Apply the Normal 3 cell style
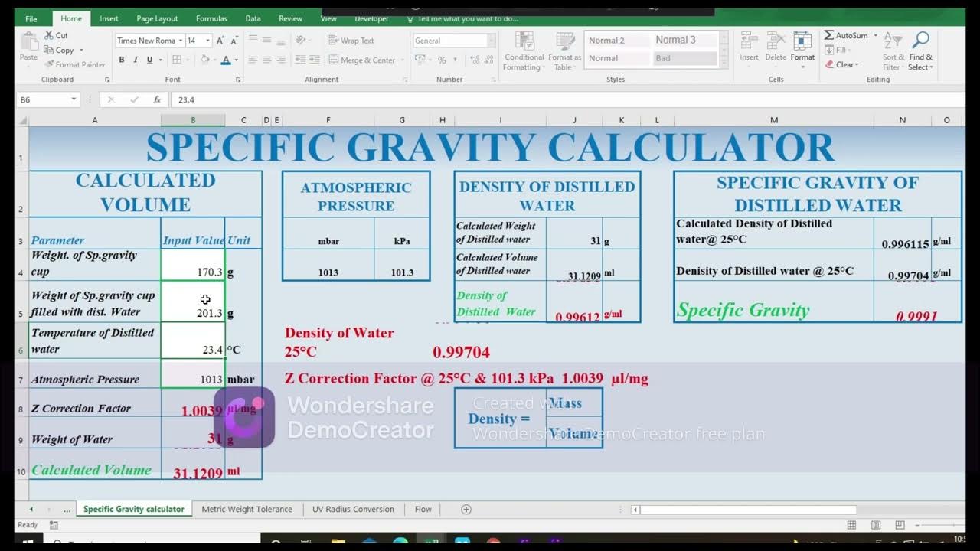Viewport: 980px width, 551px height. 684,41
